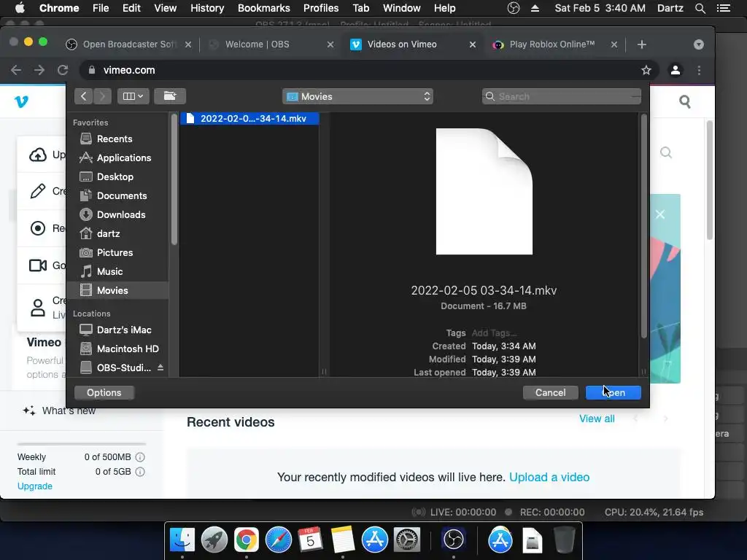Open the column view options dropdown
Viewport: 747px width, 560px height.
coord(133,96)
